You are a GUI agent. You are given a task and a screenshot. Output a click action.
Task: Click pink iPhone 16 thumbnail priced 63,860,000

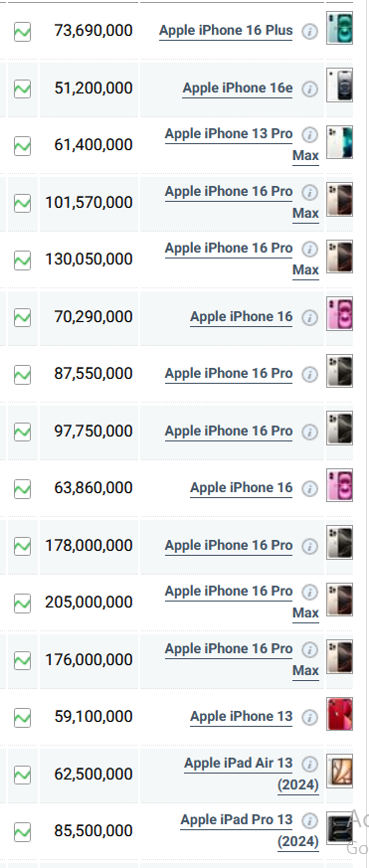[x=339, y=485]
